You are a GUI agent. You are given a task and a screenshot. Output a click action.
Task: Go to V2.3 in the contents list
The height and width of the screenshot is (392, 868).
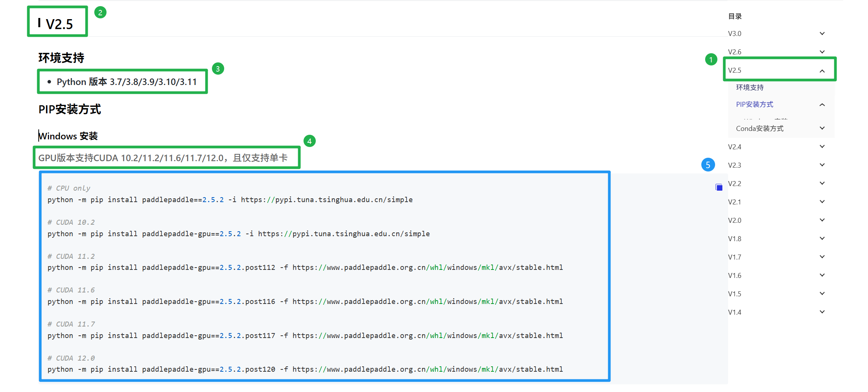pyautogui.click(x=735, y=165)
